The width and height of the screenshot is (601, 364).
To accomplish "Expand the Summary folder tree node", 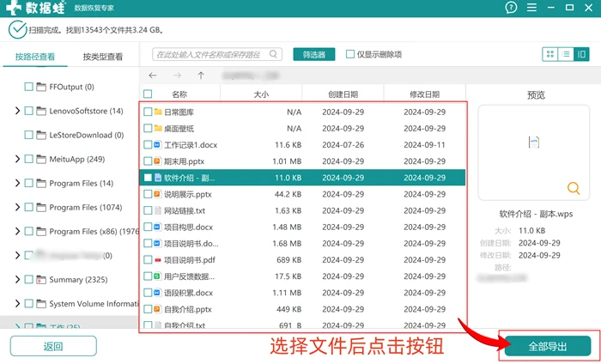I will pyautogui.click(x=17, y=280).
